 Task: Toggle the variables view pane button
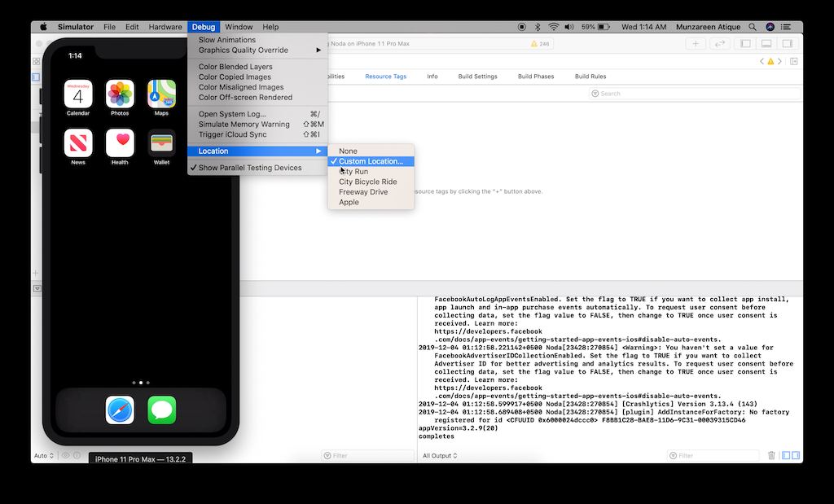[x=786, y=455]
